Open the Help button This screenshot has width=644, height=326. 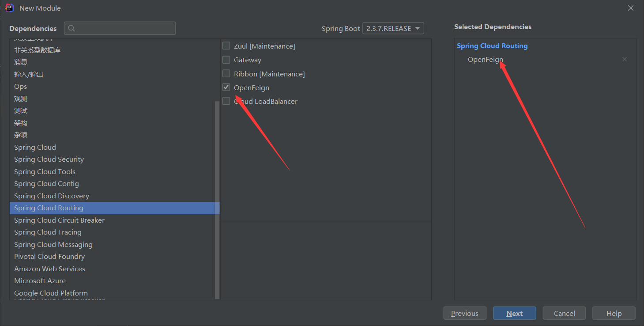[614, 313]
